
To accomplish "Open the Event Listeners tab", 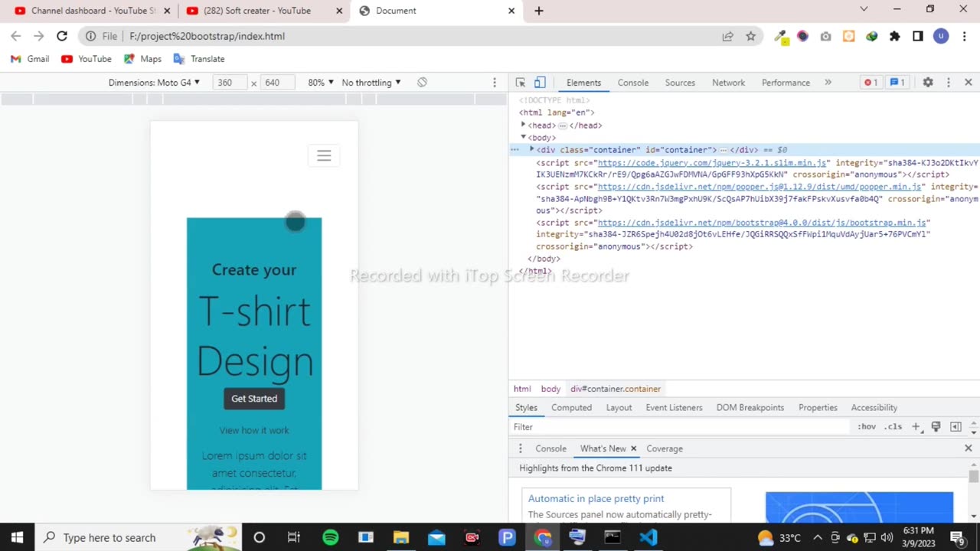I will pyautogui.click(x=674, y=408).
